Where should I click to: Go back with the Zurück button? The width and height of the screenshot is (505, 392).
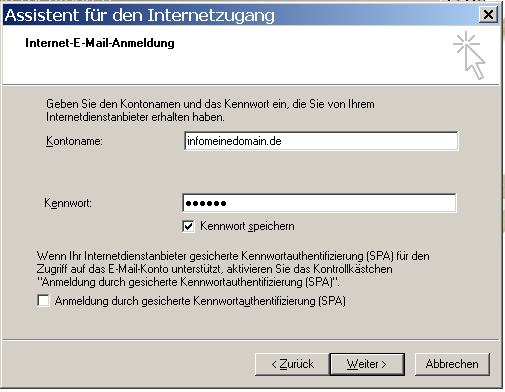click(x=292, y=364)
